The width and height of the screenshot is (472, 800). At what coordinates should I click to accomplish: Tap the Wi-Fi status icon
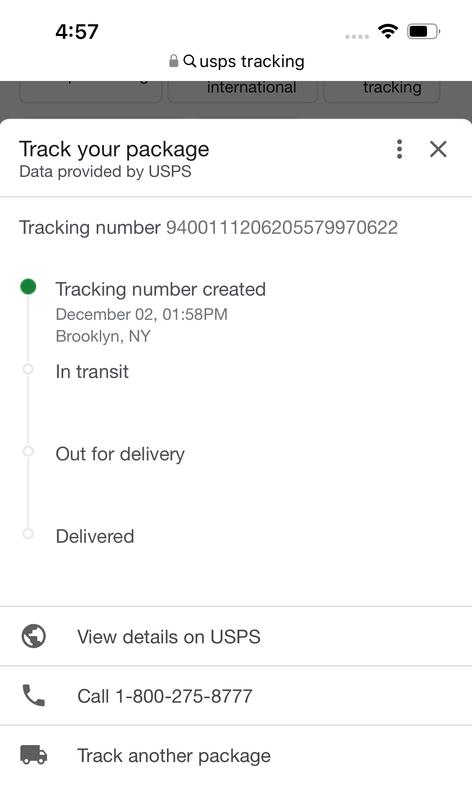[x=388, y=32]
